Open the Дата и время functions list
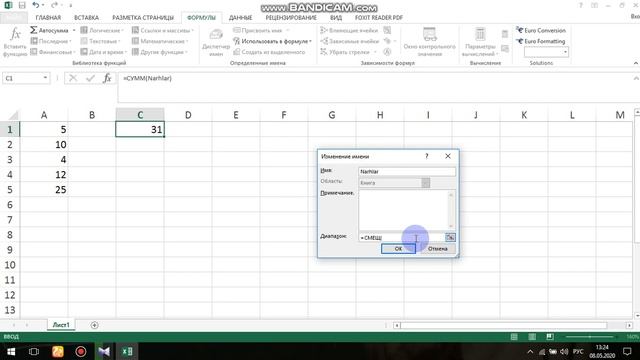The width and height of the screenshot is (640, 360). click(104, 52)
